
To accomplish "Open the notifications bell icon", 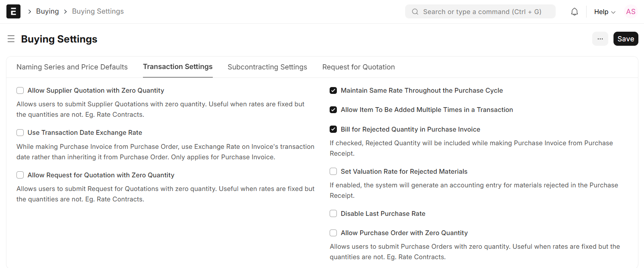I will 575,12.
